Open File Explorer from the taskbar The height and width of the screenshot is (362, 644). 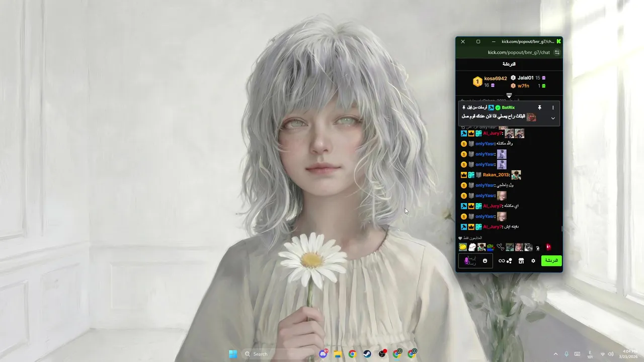338,354
